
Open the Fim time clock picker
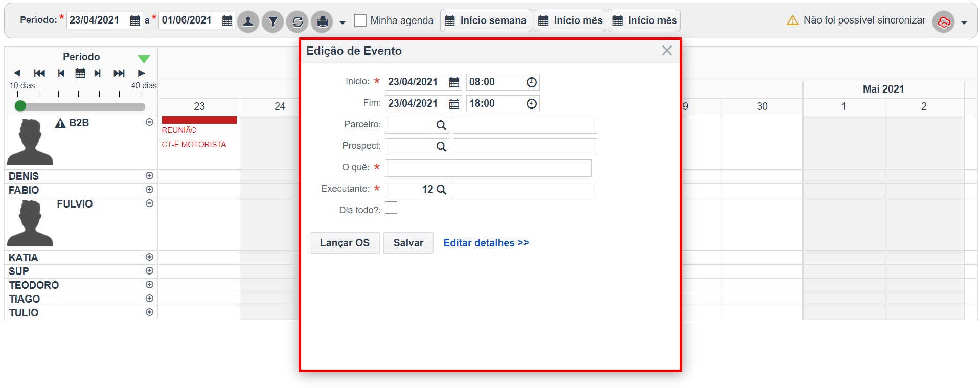(x=532, y=104)
